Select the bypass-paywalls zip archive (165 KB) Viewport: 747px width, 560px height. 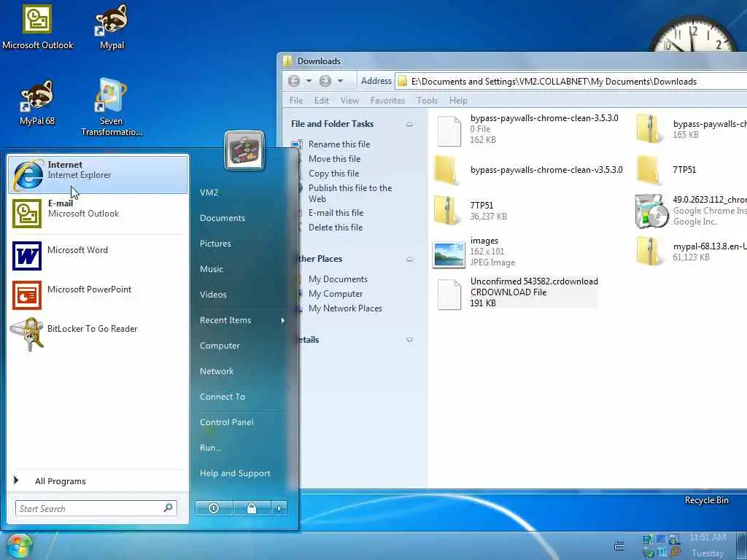tap(649, 128)
